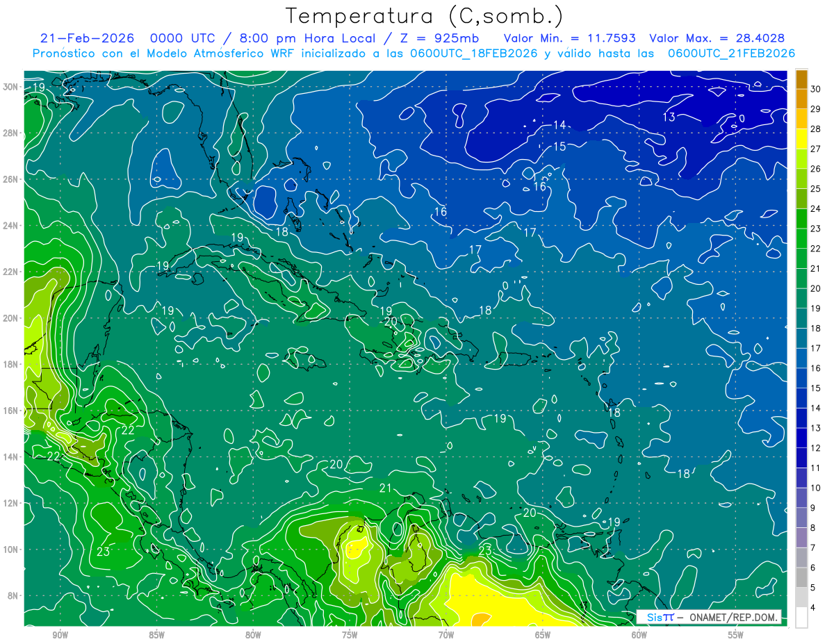Click the '14N' latitude axis label

[11, 456]
